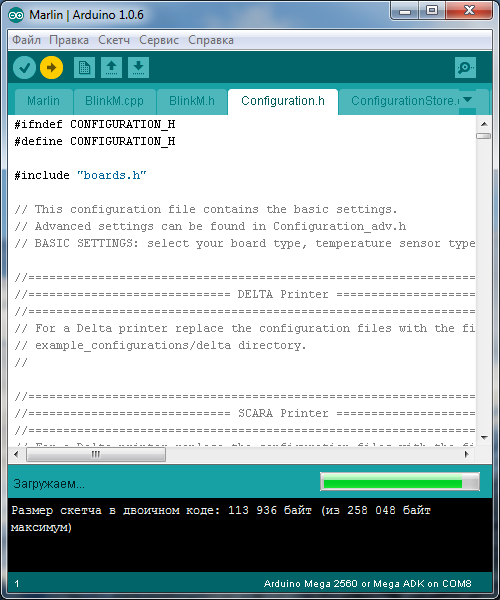This screenshot has width=500, height=600.
Task: Click the vertical scrollbar down arrow
Action: [x=484, y=437]
